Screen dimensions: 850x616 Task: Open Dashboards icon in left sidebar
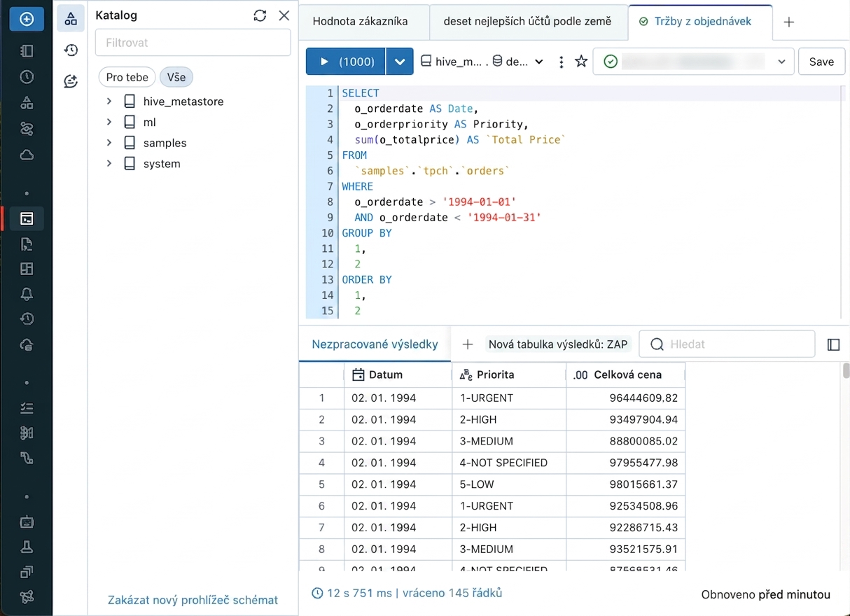click(27, 269)
